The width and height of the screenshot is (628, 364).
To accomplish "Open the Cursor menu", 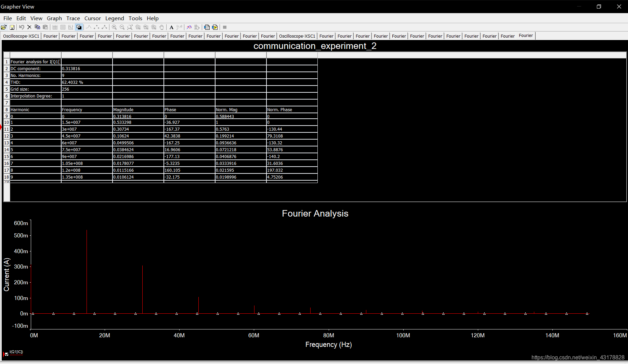I will point(93,18).
